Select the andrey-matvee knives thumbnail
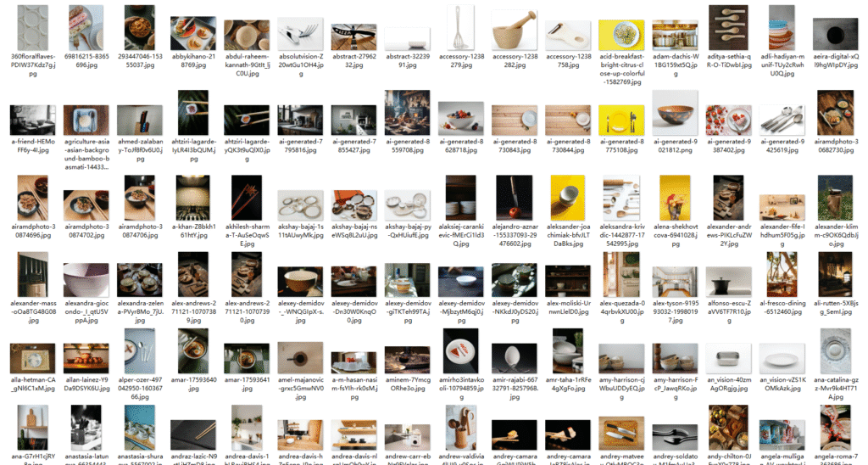The width and height of the screenshot is (868, 465). [x=621, y=434]
